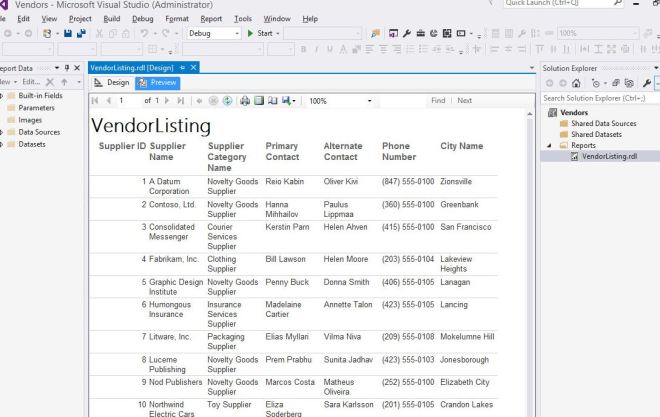Viewport: 660px width, 417px height.
Task: Click the Page Setup icon
Action: pyautogui.click(x=272, y=101)
